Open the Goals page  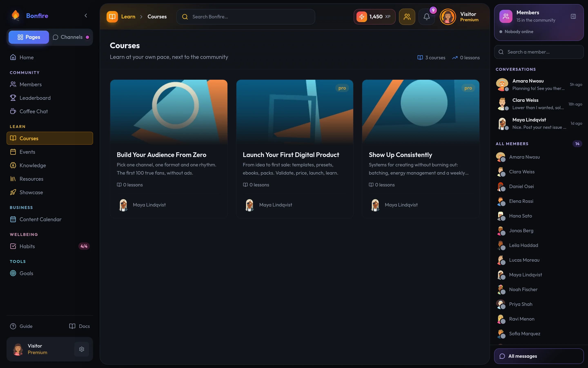[50, 273]
